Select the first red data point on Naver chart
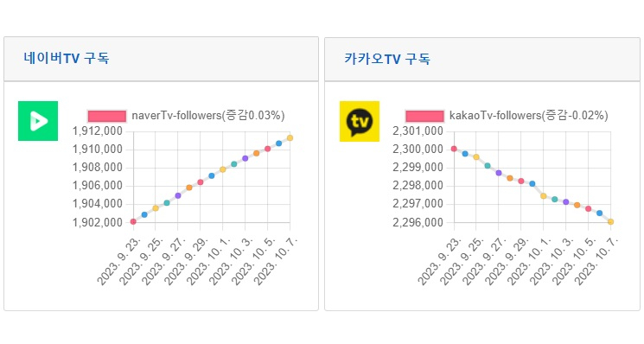644x344 pixels. (133, 221)
